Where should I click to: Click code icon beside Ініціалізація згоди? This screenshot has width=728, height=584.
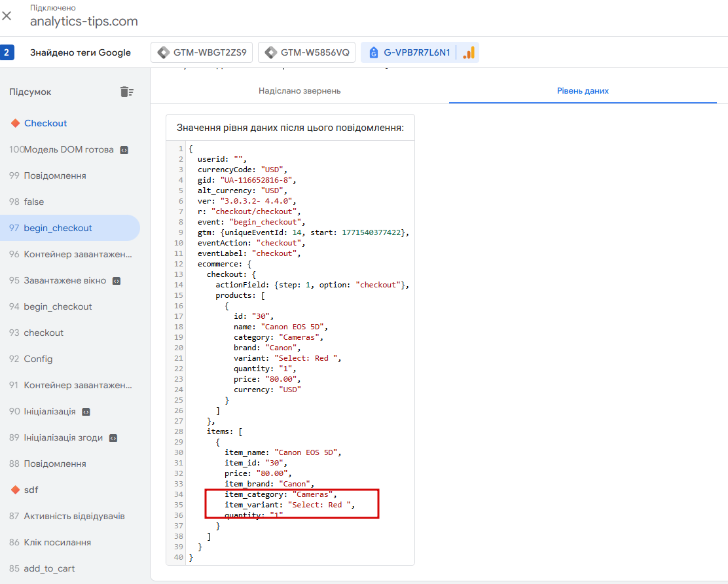click(x=113, y=438)
